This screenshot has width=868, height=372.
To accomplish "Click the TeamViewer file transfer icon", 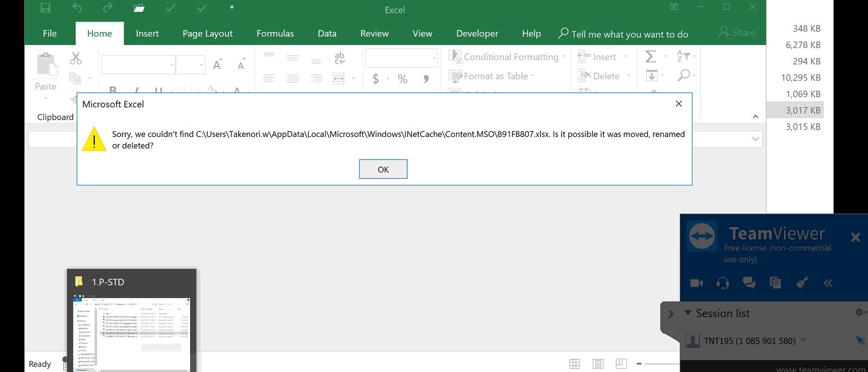I will (775, 283).
